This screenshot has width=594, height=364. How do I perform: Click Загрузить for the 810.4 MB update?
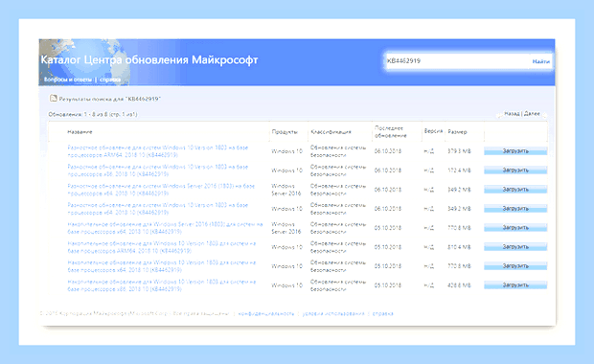tap(515, 246)
